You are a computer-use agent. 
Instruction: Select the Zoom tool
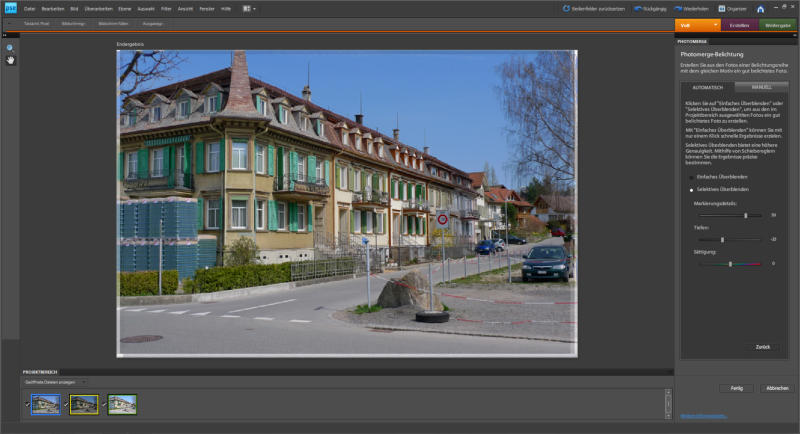coord(10,47)
